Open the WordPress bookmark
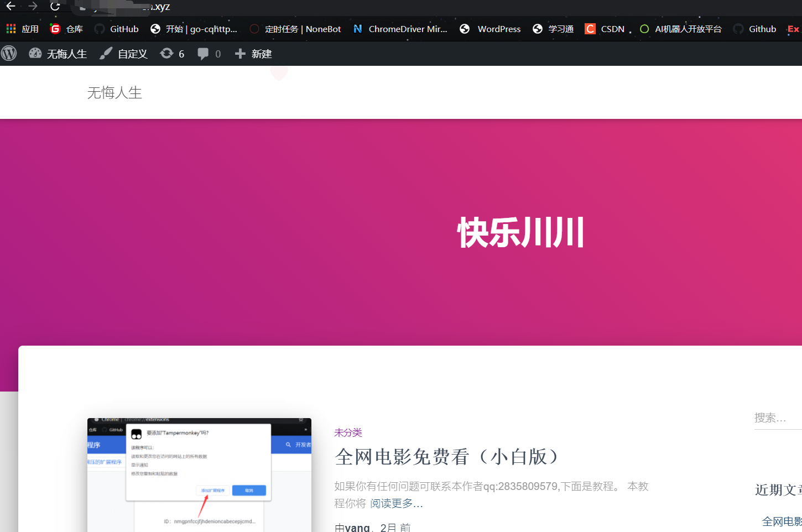 coord(490,29)
